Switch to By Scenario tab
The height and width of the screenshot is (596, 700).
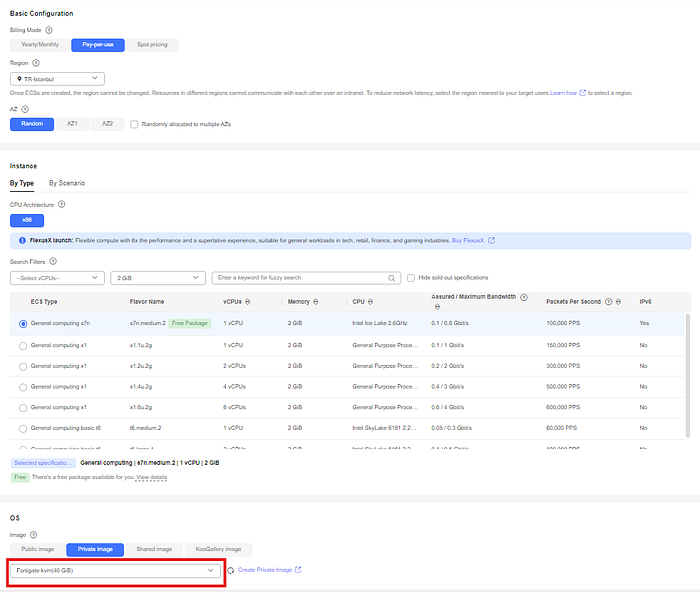67,183
